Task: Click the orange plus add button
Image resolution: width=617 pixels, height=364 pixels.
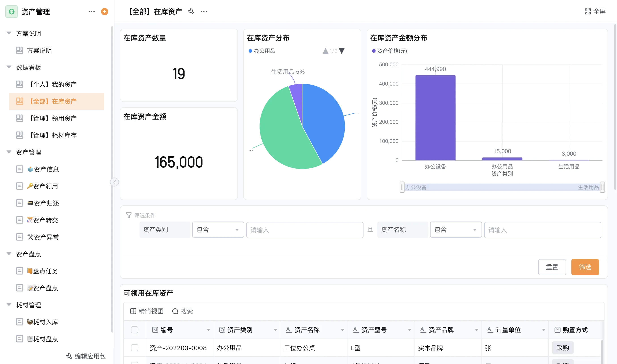Action: (105, 12)
